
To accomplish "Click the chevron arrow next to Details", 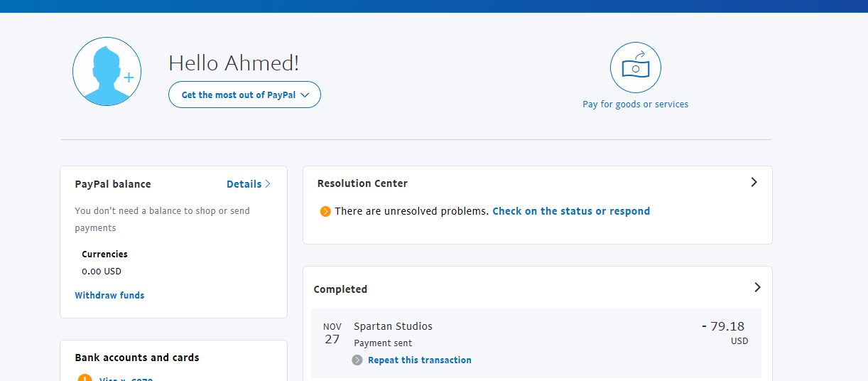I will [x=268, y=184].
